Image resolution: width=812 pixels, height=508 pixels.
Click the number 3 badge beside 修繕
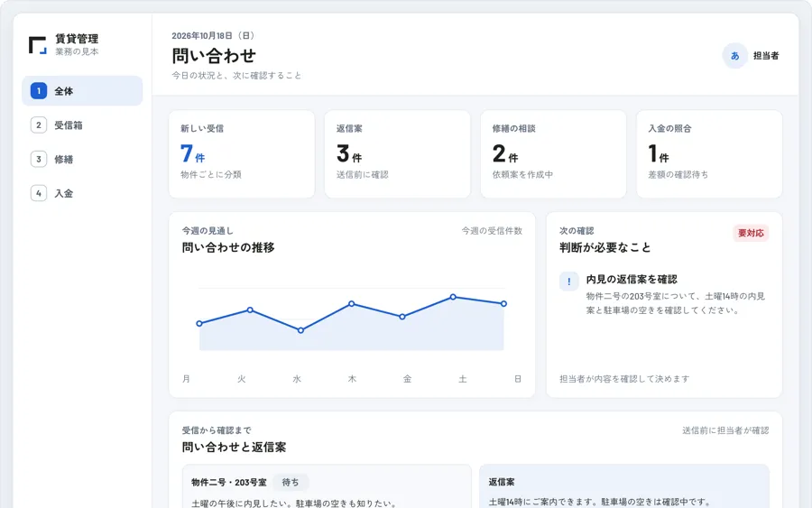click(38, 159)
